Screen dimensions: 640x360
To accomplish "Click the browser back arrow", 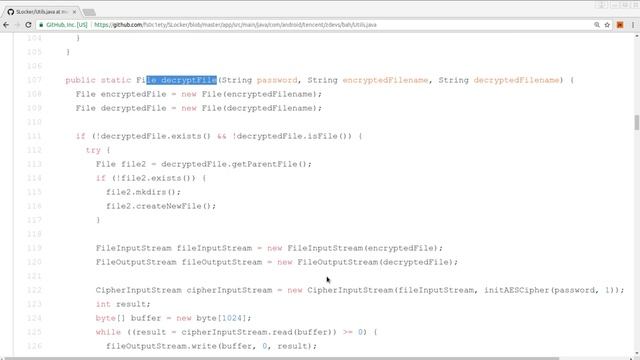I will pyautogui.click(x=6, y=25).
